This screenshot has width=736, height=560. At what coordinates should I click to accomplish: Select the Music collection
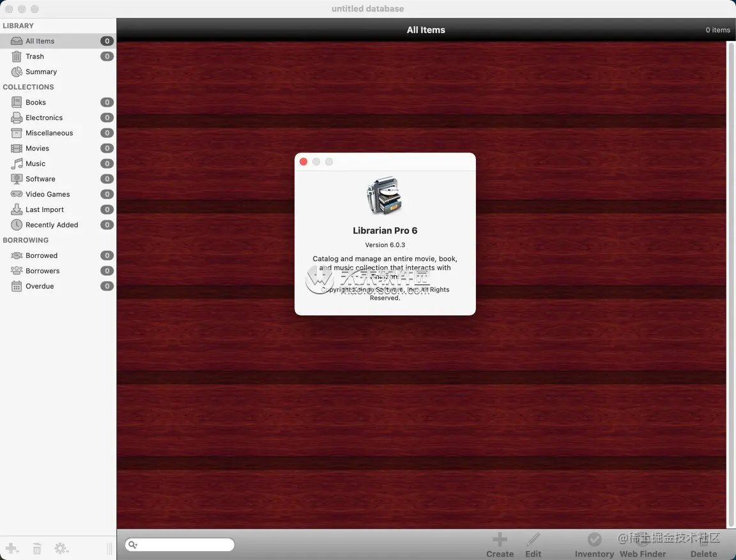(57, 163)
